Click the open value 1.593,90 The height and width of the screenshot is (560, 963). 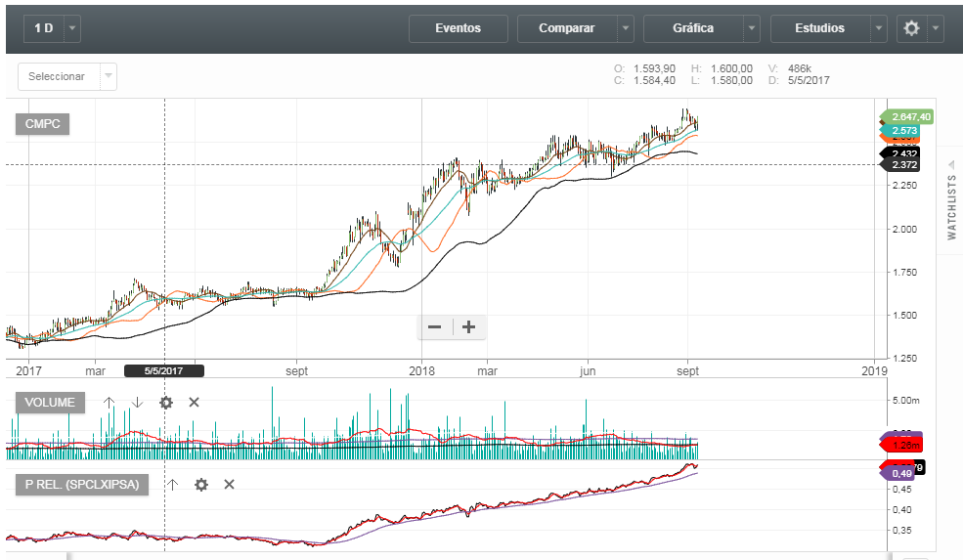tap(655, 68)
